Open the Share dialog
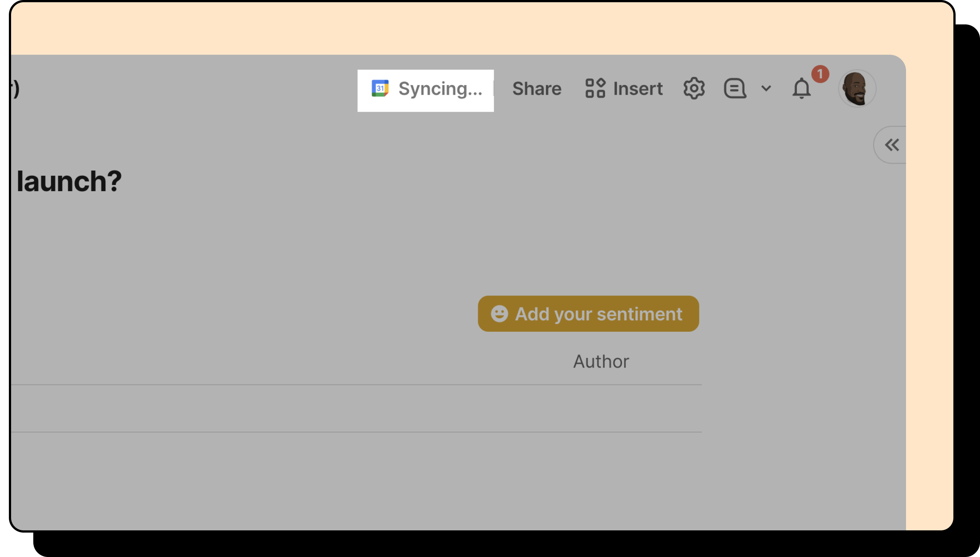Viewport: 980px width, 557px height. coord(537,89)
